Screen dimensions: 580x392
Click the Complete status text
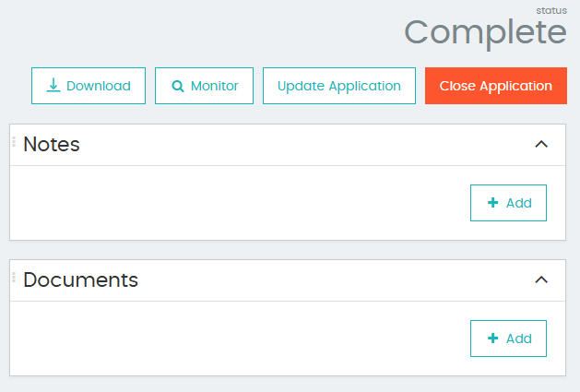(485, 32)
